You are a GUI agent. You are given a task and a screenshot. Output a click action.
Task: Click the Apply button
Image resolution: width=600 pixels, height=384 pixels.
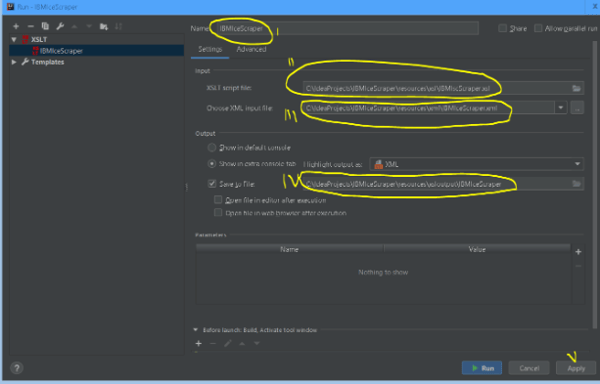coord(576,368)
